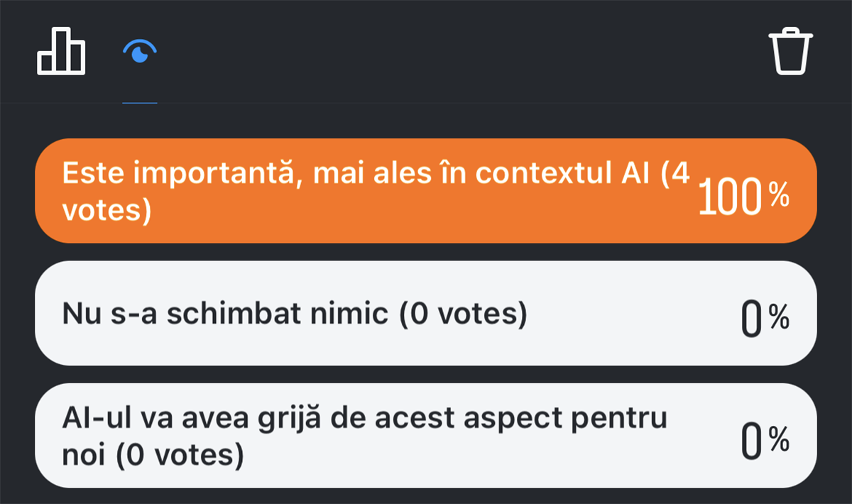Image resolution: width=852 pixels, height=504 pixels.
Task: Open the poll results bar chart view
Action: pyautogui.click(x=61, y=52)
